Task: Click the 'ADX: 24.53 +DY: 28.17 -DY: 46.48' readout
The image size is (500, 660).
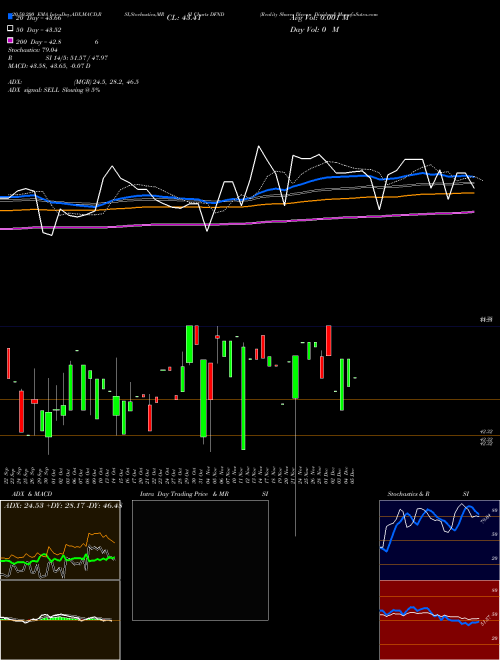Action: [63, 505]
